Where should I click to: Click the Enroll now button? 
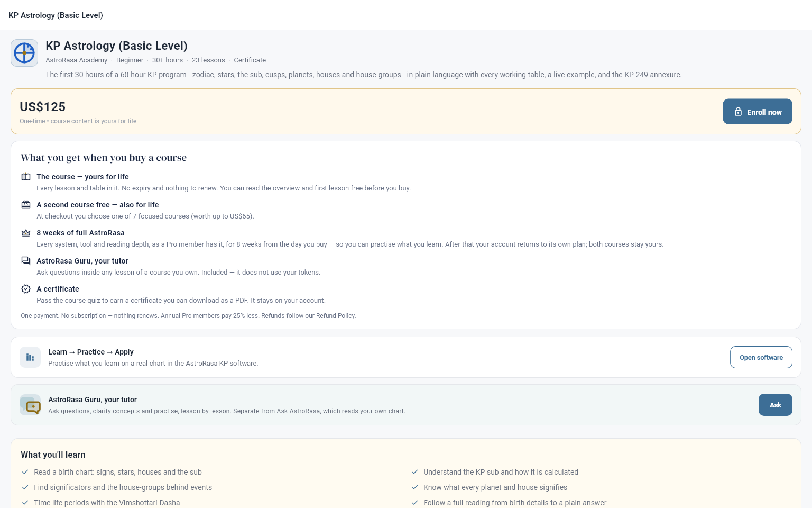(x=758, y=112)
